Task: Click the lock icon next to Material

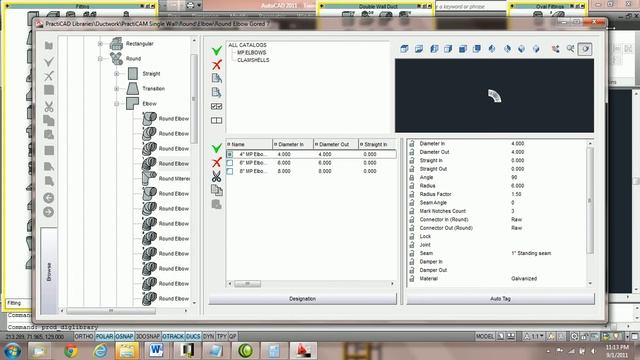Action: click(412, 279)
